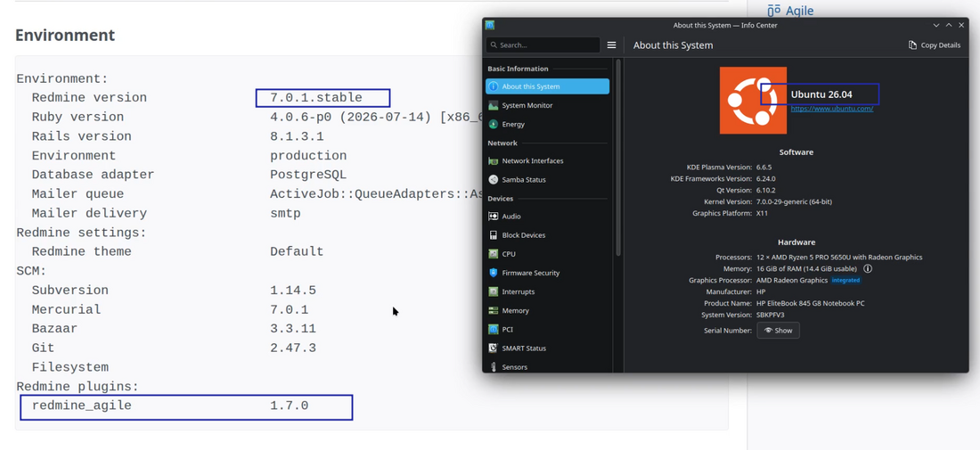Focus the Info Center search field
The height and width of the screenshot is (450, 980).
click(543, 45)
